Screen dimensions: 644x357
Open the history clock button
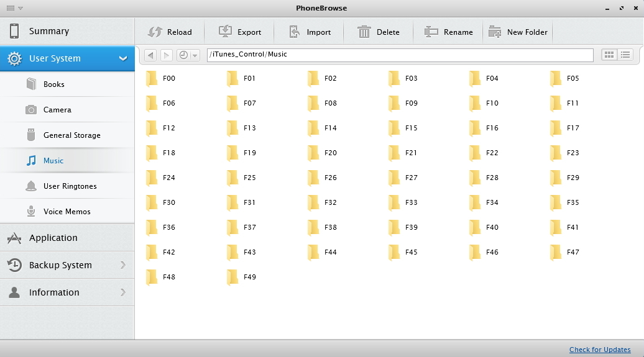pos(183,55)
